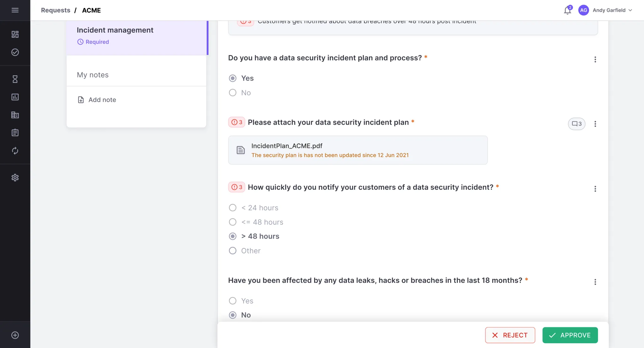Click the plus circle icon at sidebar bottom
This screenshot has height=348, width=644.
[x=15, y=335]
